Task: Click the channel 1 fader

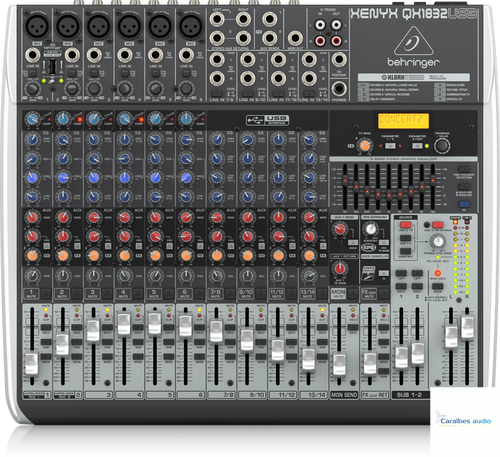Action: (32, 364)
